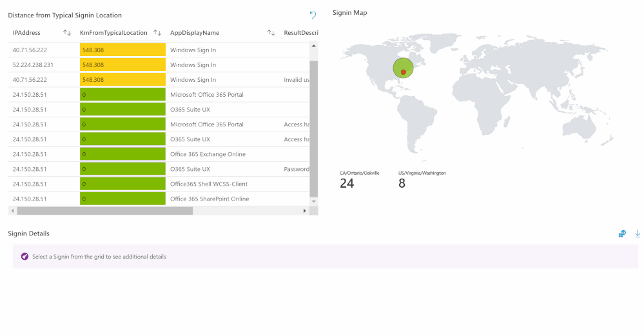Click the Password result description cell
Viewport: 644px width, 336px height.
pos(297,169)
